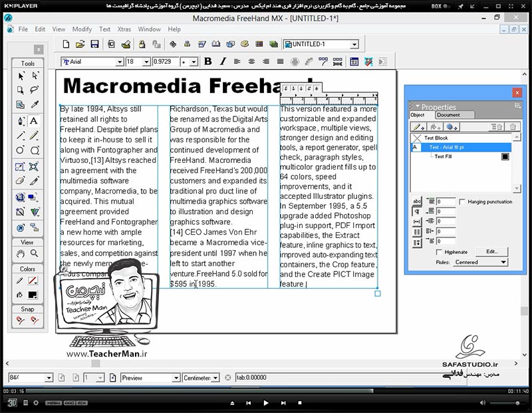
Task: Open the File menu
Action: pos(23,29)
